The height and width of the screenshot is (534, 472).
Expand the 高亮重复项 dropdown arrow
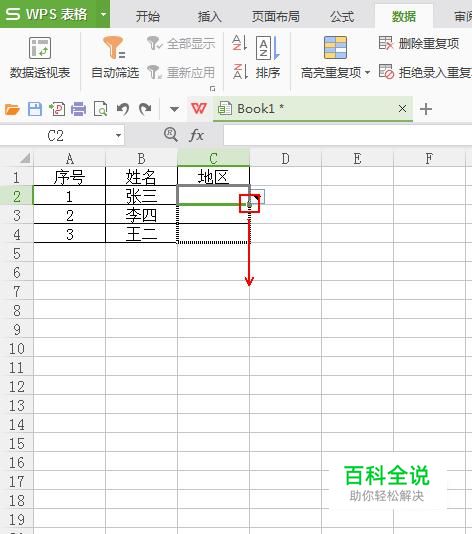tap(367, 73)
